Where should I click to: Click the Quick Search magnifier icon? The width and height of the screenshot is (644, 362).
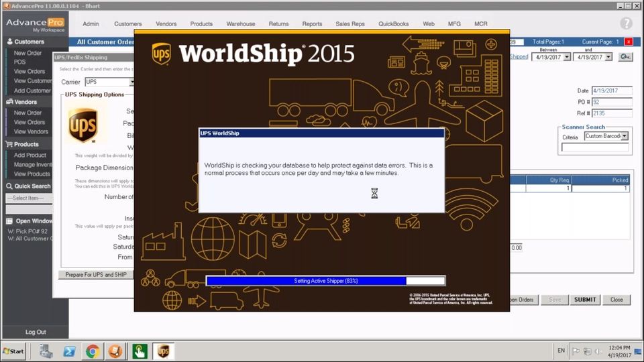[x=9, y=186]
